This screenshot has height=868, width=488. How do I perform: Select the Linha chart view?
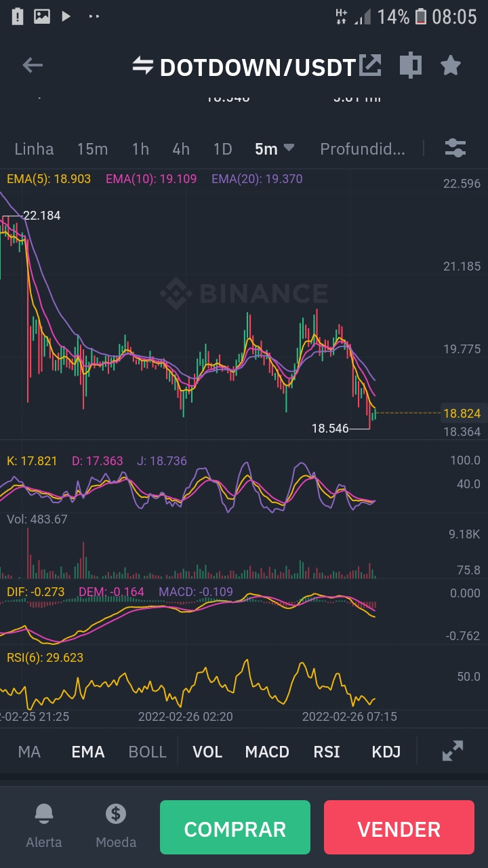click(34, 149)
